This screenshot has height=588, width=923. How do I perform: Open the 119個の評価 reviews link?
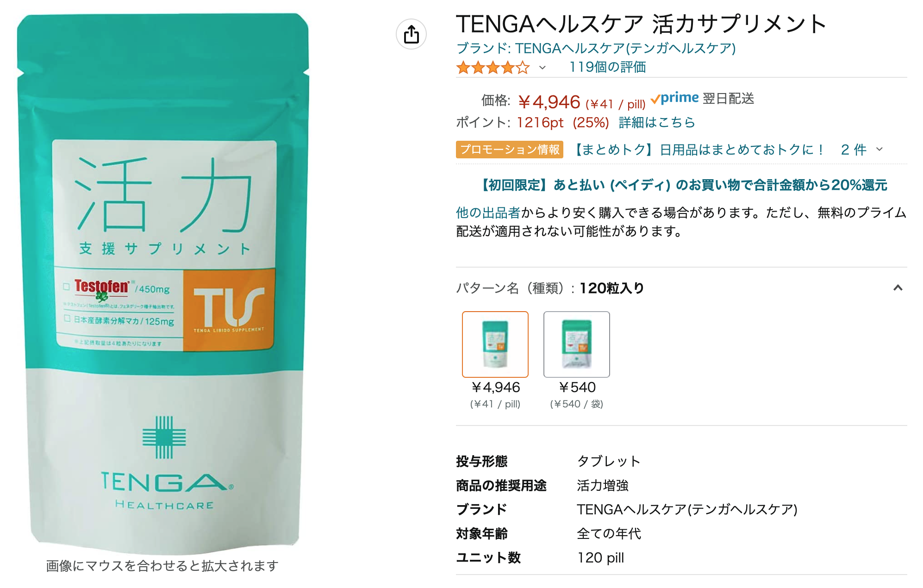tap(607, 67)
